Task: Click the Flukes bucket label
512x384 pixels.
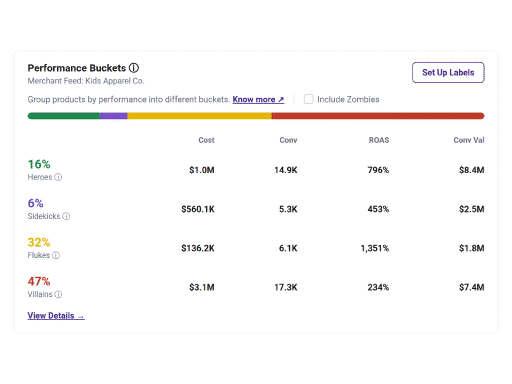Action: point(39,255)
